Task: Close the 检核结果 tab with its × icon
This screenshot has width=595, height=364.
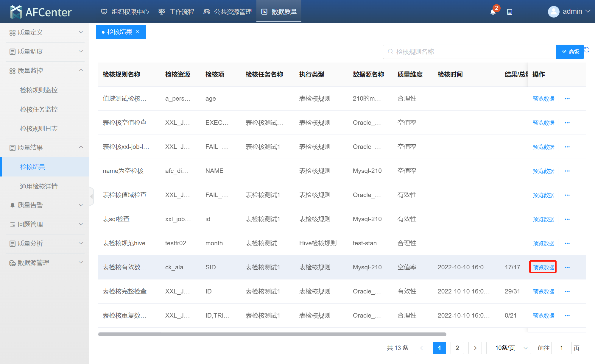Action: click(138, 32)
